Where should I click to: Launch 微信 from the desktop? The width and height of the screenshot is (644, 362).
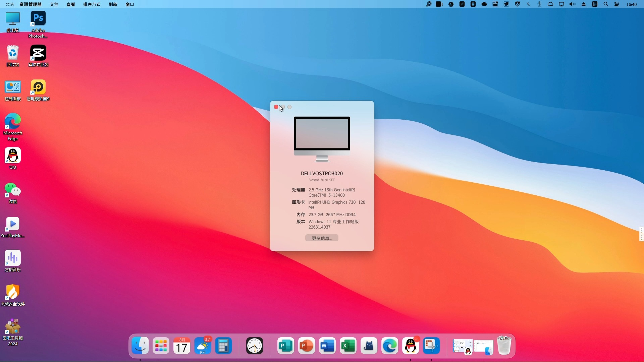point(13,193)
